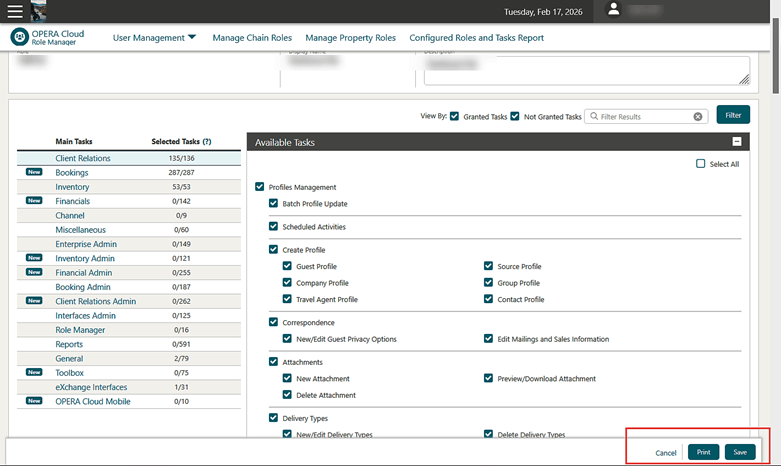Uncheck Profiles Management checkbox
Screen dimensions: 781x466
pos(260,187)
